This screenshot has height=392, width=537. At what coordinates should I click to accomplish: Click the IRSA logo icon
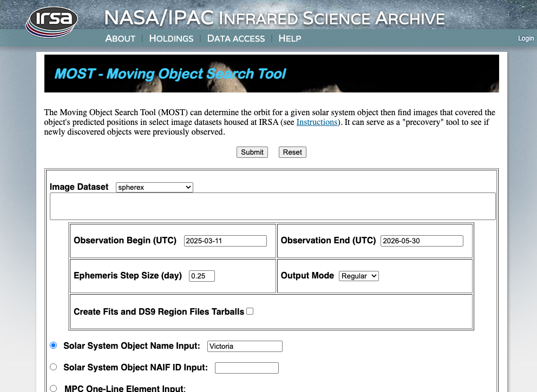coord(51,22)
